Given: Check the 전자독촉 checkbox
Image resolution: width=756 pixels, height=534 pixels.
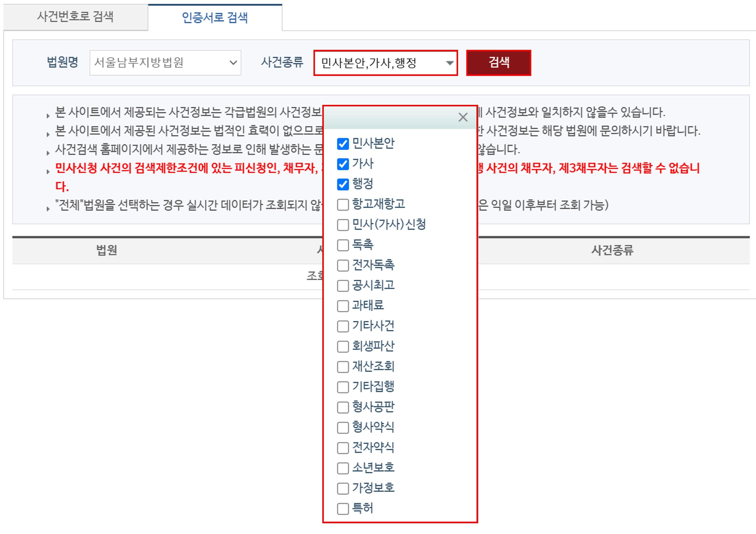Looking at the screenshot, I should pos(343,266).
